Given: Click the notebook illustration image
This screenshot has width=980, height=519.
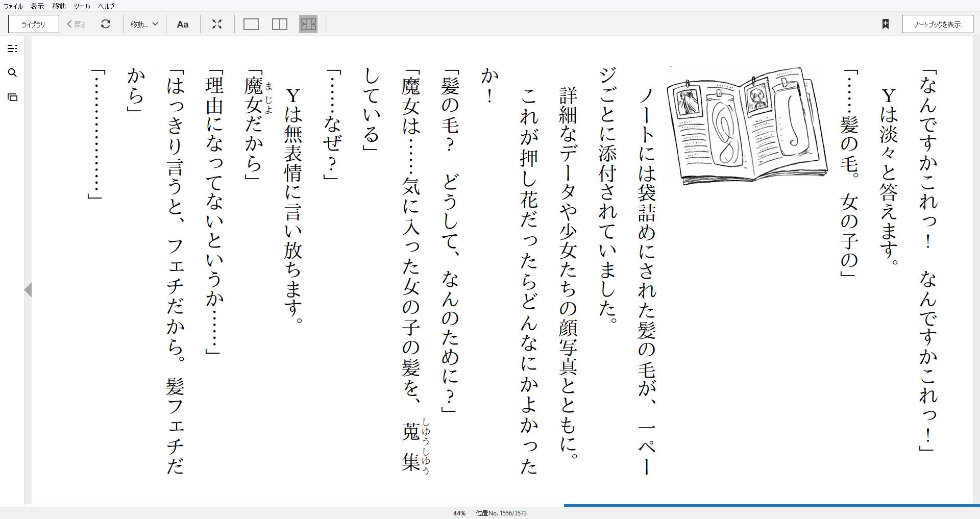Looking at the screenshot, I should click(x=747, y=126).
